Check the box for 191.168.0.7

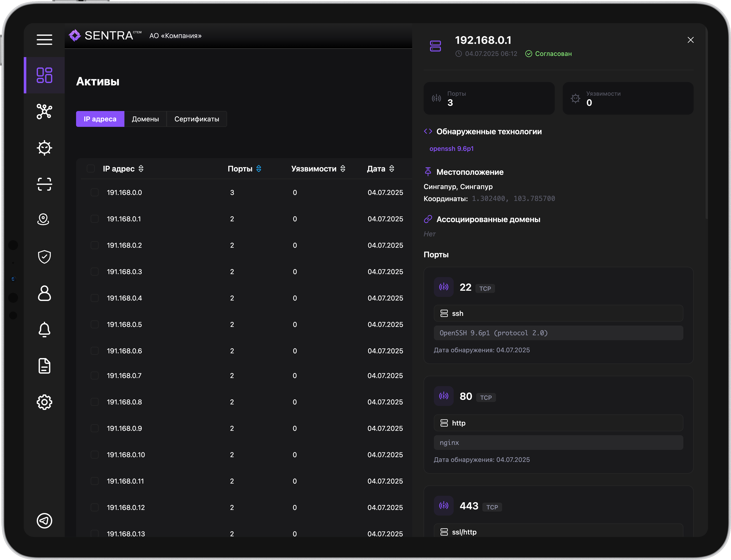coord(95,375)
